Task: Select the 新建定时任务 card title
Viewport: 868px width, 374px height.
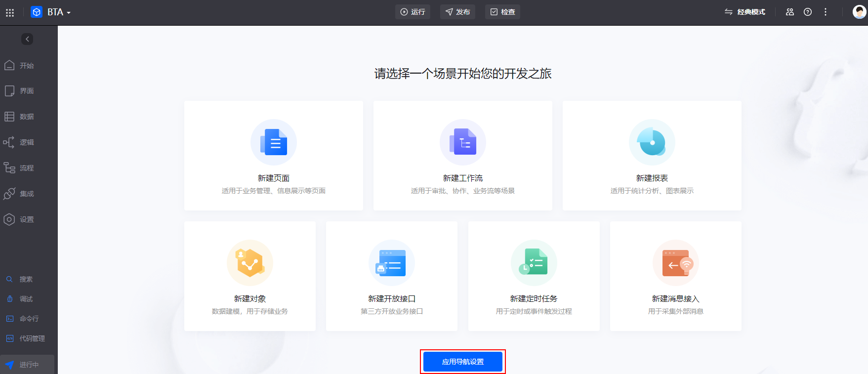Action: point(534,299)
